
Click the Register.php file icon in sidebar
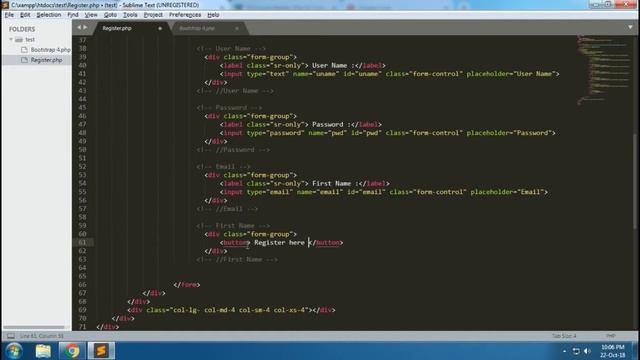tap(24, 60)
